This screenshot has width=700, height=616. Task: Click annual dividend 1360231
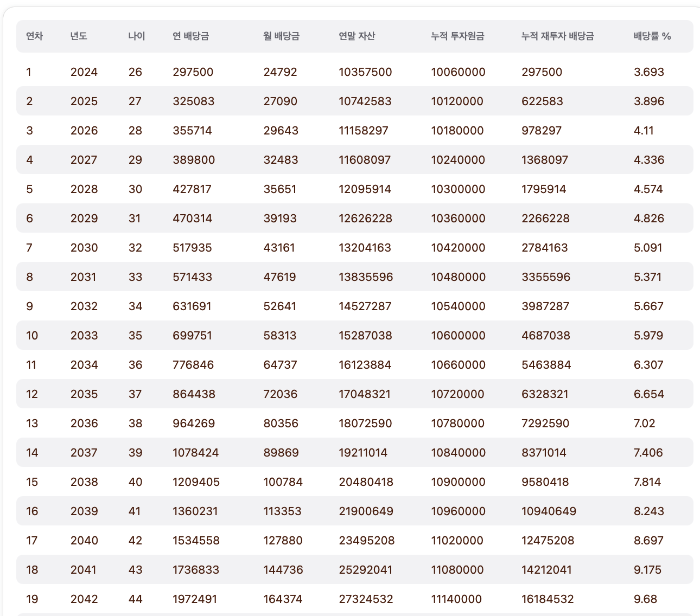pos(195,511)
